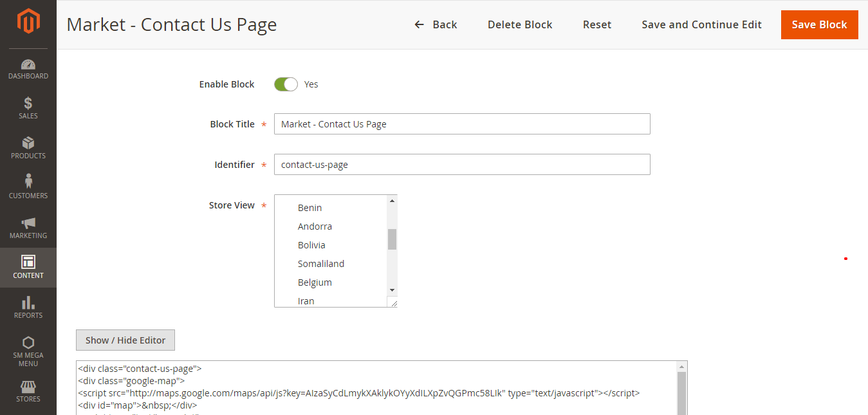Viewport: 868px width, 415px height.
Task: Click the 'Market - Contact Us Page' heading
Action: [172, 24]
